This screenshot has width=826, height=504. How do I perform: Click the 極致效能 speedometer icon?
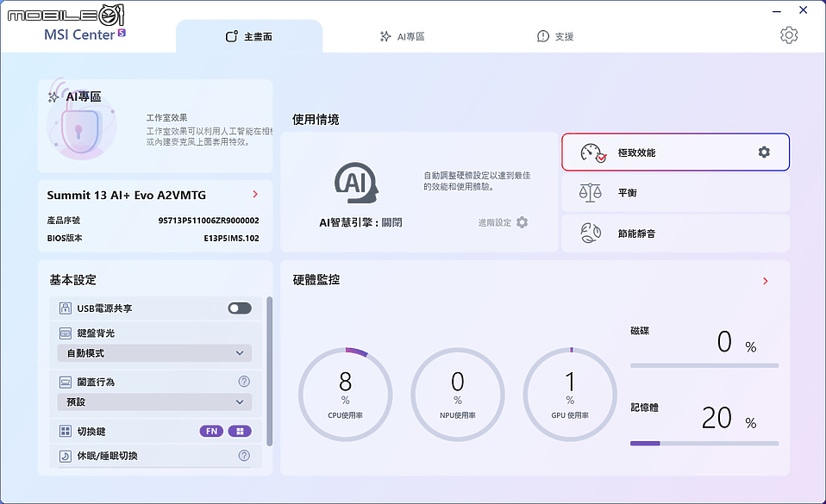click(x=593, y=152)
